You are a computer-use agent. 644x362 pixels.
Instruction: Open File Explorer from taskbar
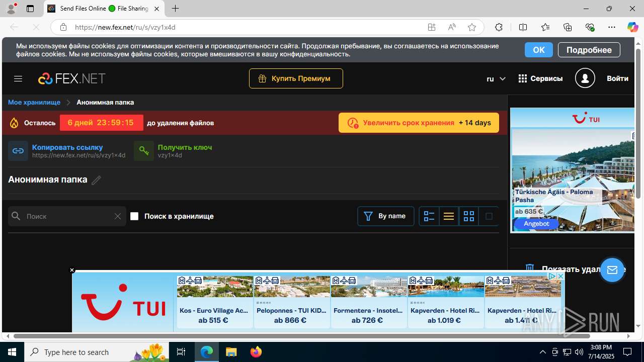click(x=231, y=352)
